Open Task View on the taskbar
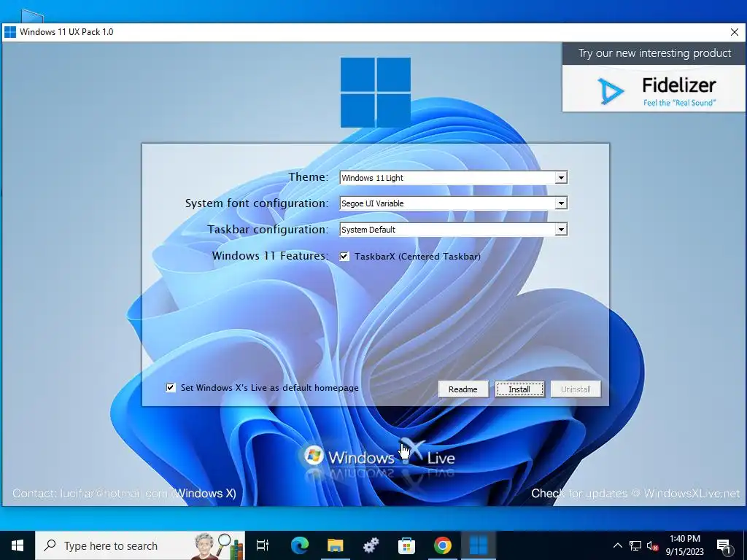 tap(263, 545)
